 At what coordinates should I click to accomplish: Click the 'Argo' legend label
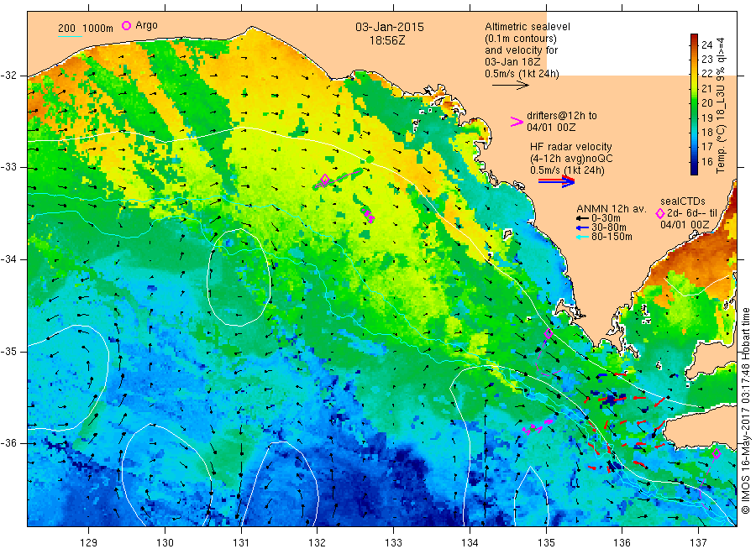[146, 25]
